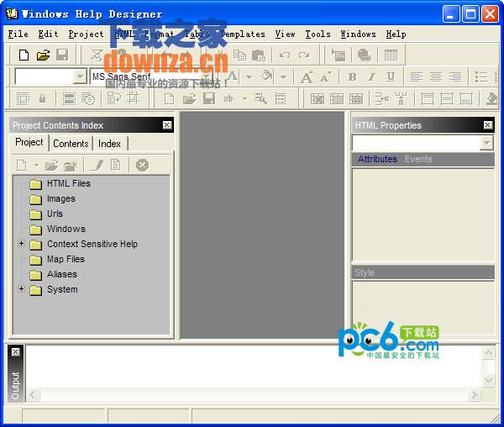The image size is (504, 427).
Task: Show the Events tab in HTML Properties
Action: coord(418,159)
